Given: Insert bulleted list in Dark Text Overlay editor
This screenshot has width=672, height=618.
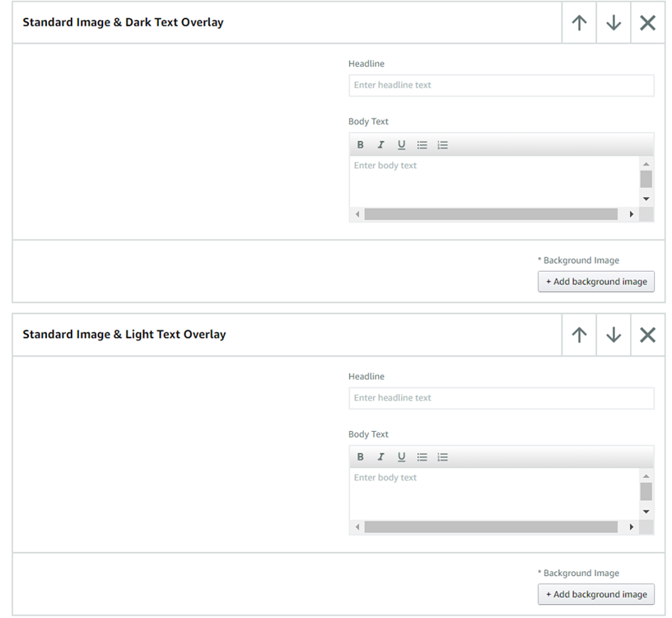Looking at the screenshot, I should click(x=422, y=144).
